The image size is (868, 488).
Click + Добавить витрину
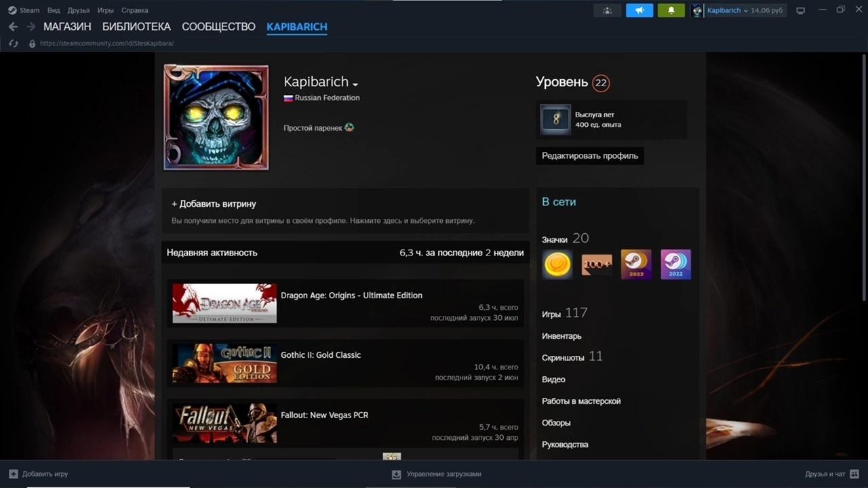(214, 204)
